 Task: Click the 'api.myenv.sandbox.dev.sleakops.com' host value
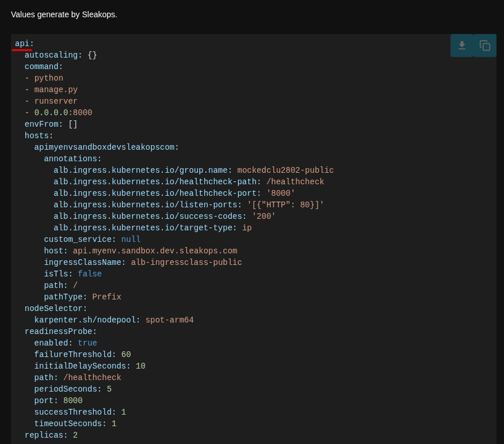[155, 251]
